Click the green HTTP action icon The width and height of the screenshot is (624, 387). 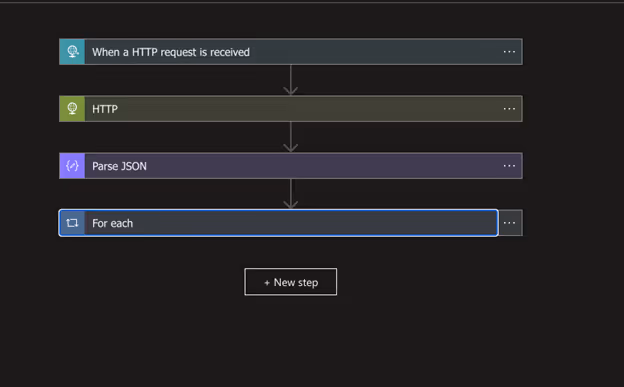tap(72, 109)
